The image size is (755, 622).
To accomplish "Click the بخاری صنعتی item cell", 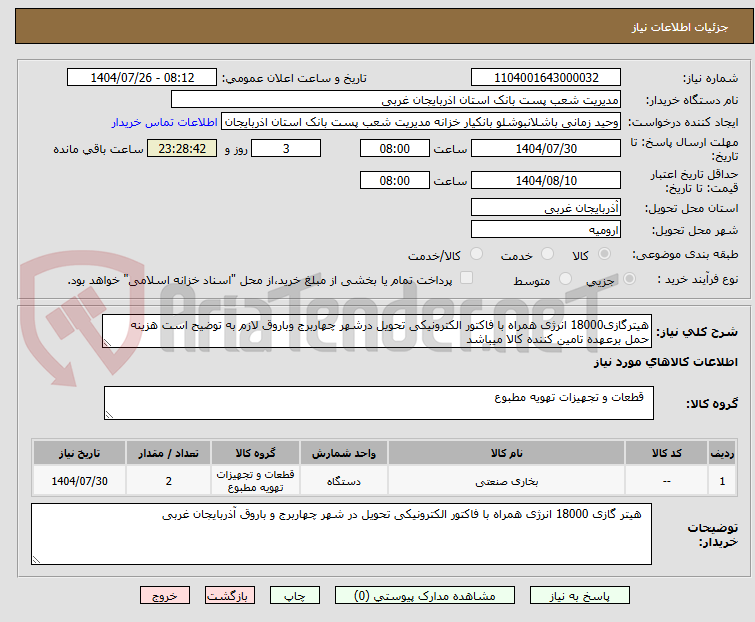I will tap(507, 481).
